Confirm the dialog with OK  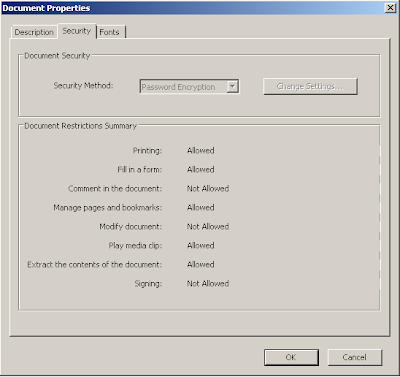coord(291,357)
